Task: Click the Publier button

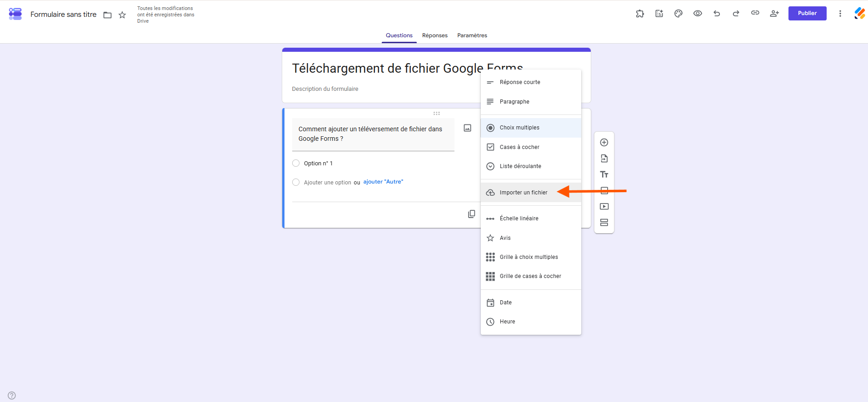Action: click(x=807, y=13)
